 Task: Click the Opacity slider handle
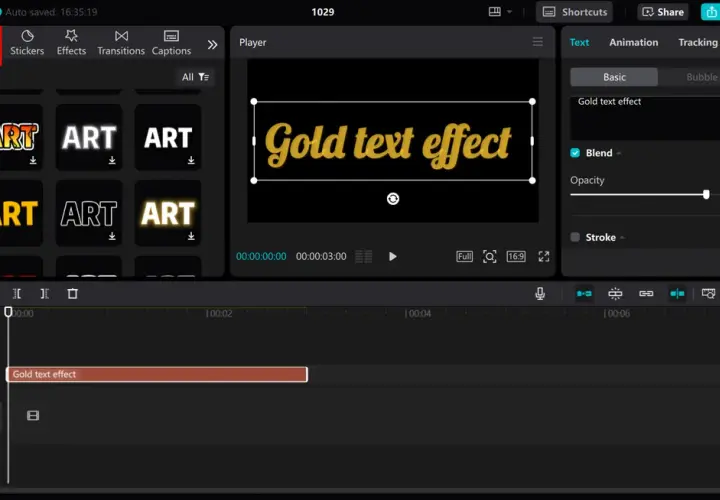(706, 194)
